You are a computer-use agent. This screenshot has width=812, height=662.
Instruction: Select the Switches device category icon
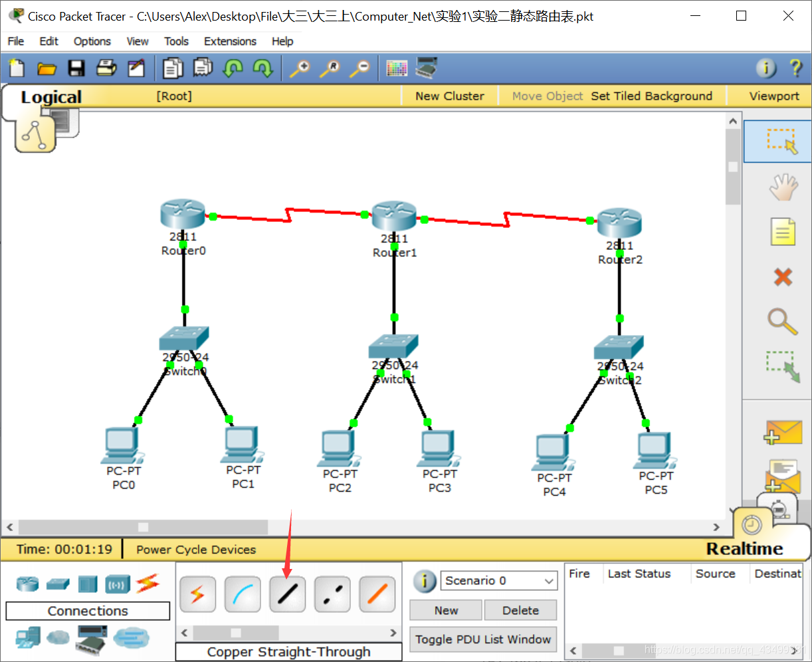tap(58, 584)
